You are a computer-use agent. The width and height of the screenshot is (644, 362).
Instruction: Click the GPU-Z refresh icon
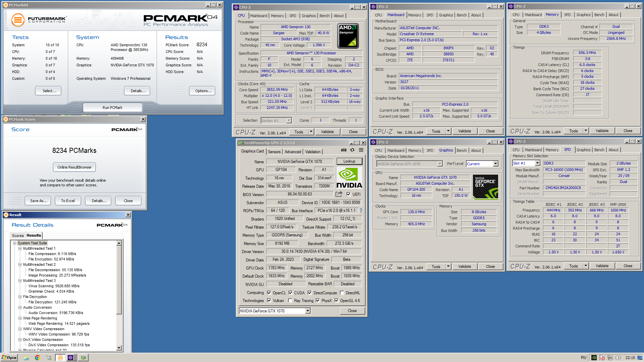tap(352, 150)
